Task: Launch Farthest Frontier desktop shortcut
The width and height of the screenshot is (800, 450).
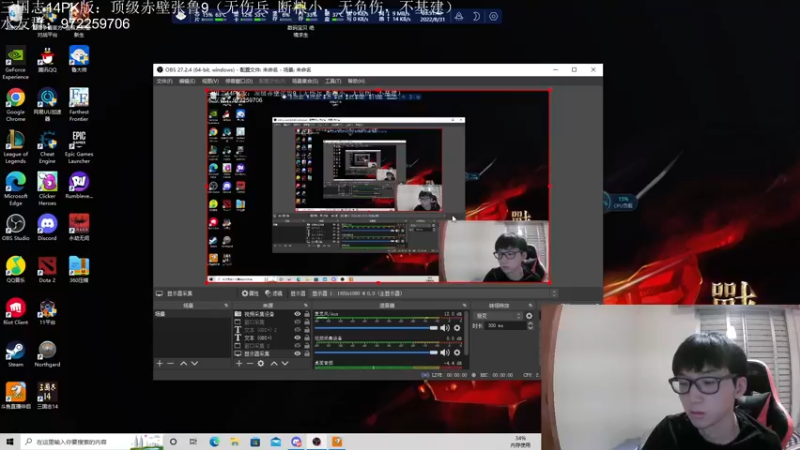Action: [79, 105]
